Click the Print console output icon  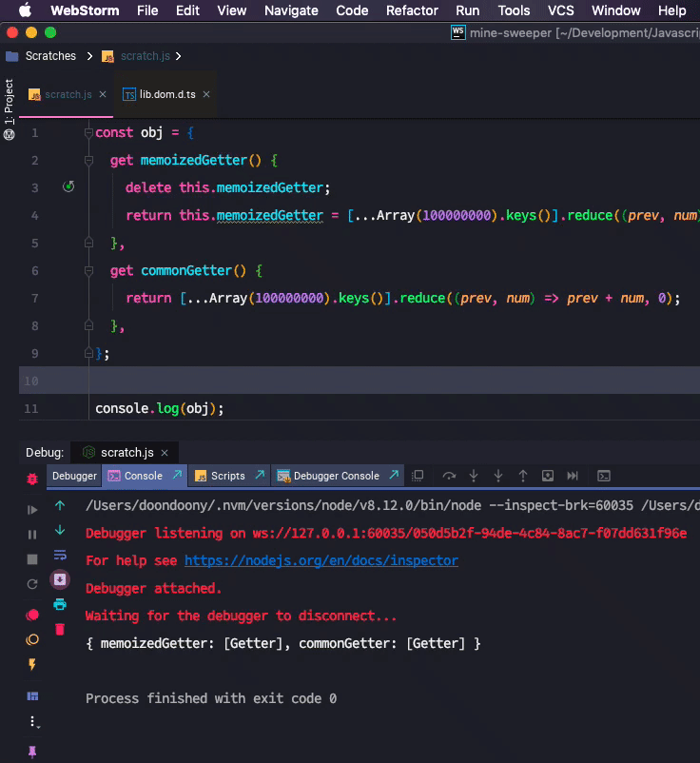pos(60,604)
